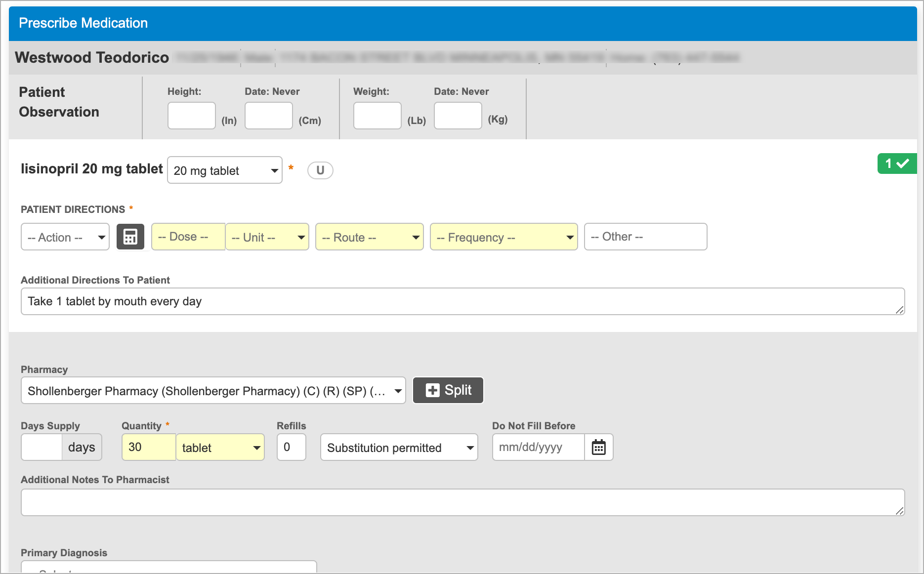This screenshot has width=924, height=574.
Task: Click the Refills field
Action: pyautogui.click(x=292, y=448)
